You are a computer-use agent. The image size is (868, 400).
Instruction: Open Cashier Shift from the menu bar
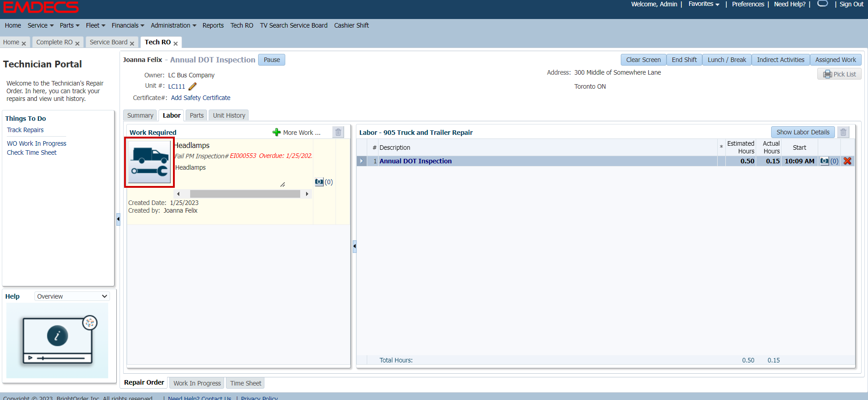click(351, 25)
